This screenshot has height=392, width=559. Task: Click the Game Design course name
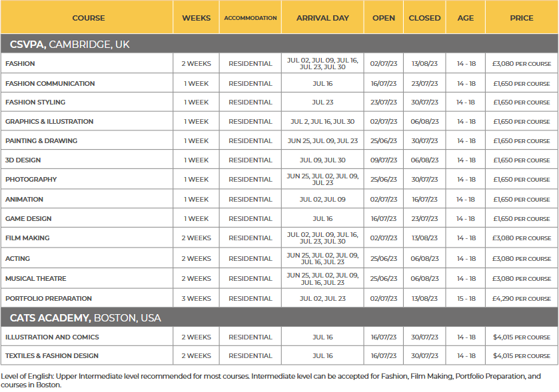coord(28,219)
